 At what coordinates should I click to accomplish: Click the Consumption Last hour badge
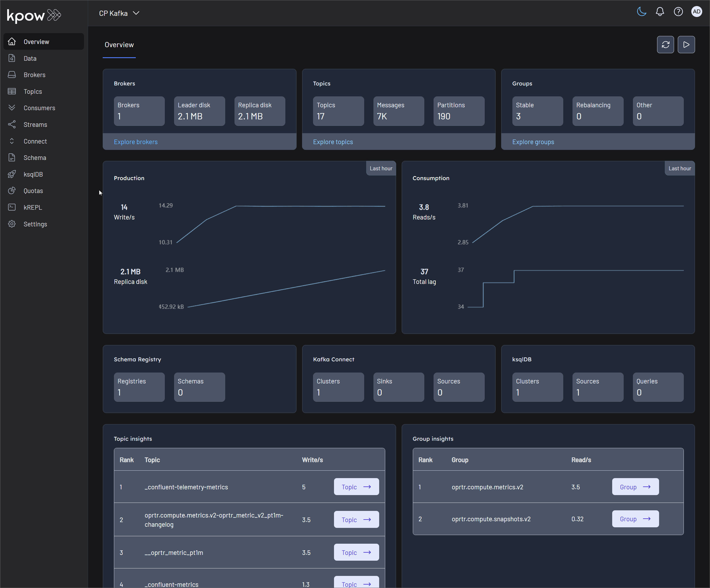pos(680,168)
